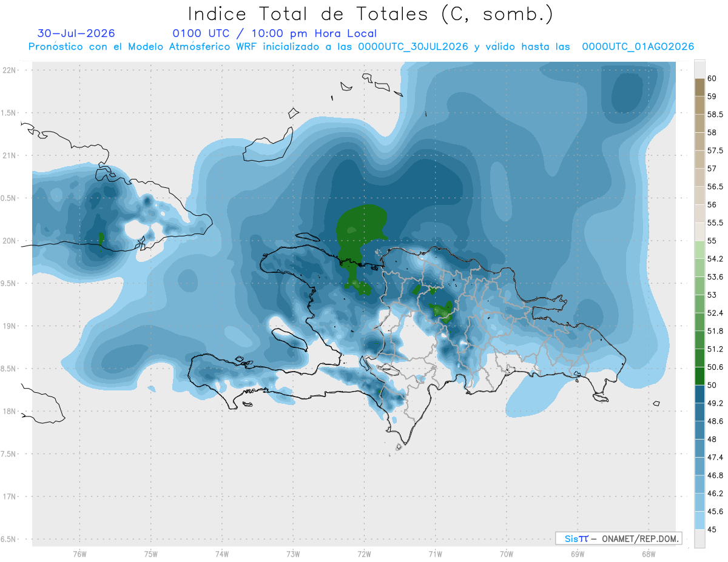The width and height of the screenshot is (728, 562).
Task: Select legend value '46.2'
Action: (x=715, y=493)
